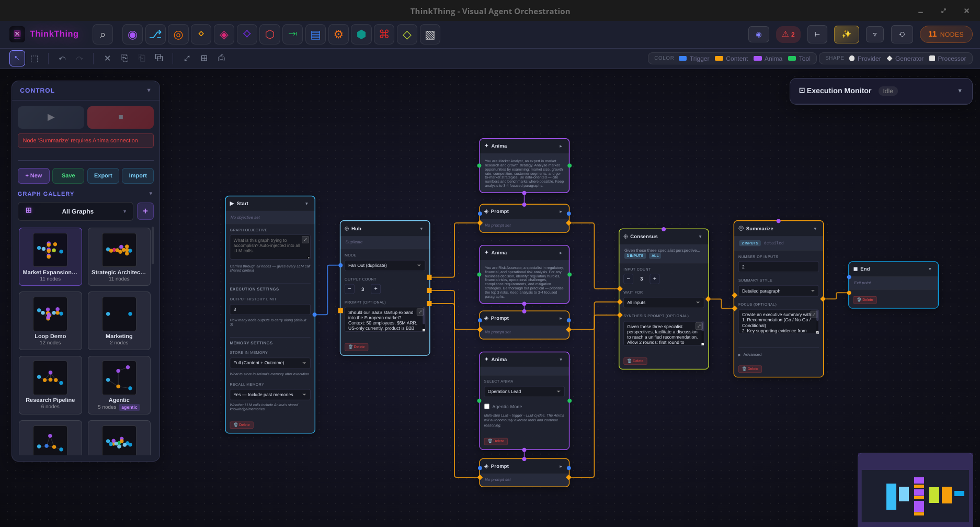Open the Recall Memory dropdown
Image resolution: width=980 pixels, height=527 pixels.
270,395
